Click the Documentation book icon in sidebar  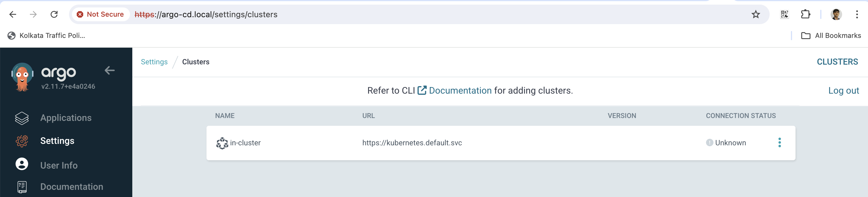(22, 187)
